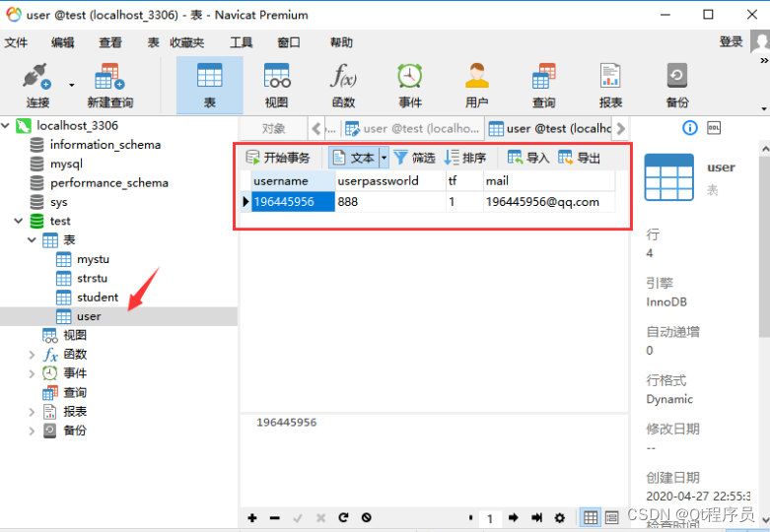
Task: Open the 函数 function toolbar icon
Action: tap(343, 85)
